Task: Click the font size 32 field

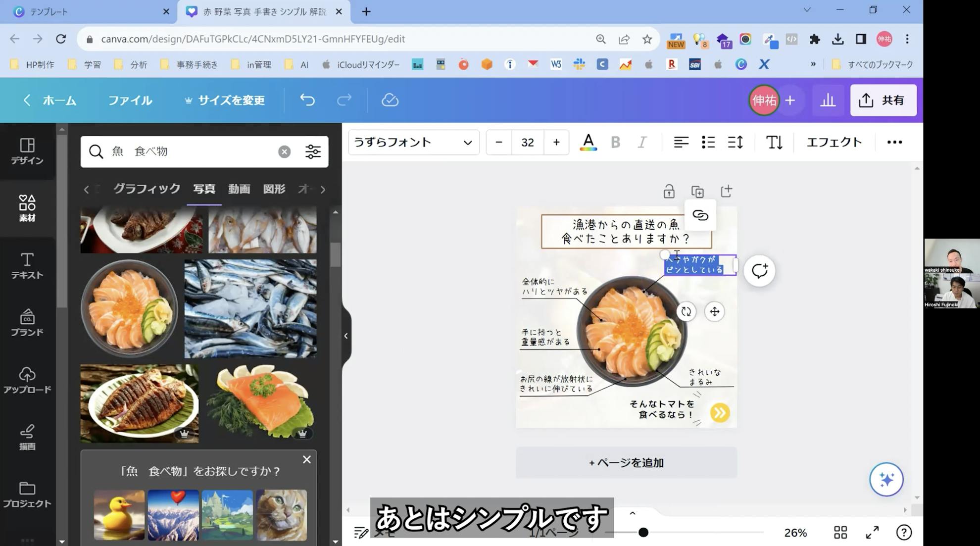Action: coord(528,143)
